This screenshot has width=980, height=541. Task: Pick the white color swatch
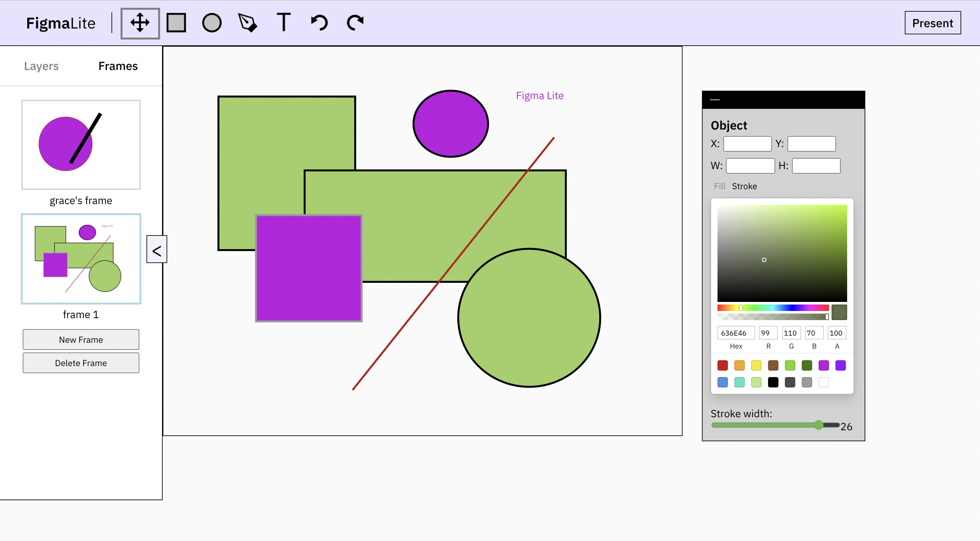pos(824,382)
